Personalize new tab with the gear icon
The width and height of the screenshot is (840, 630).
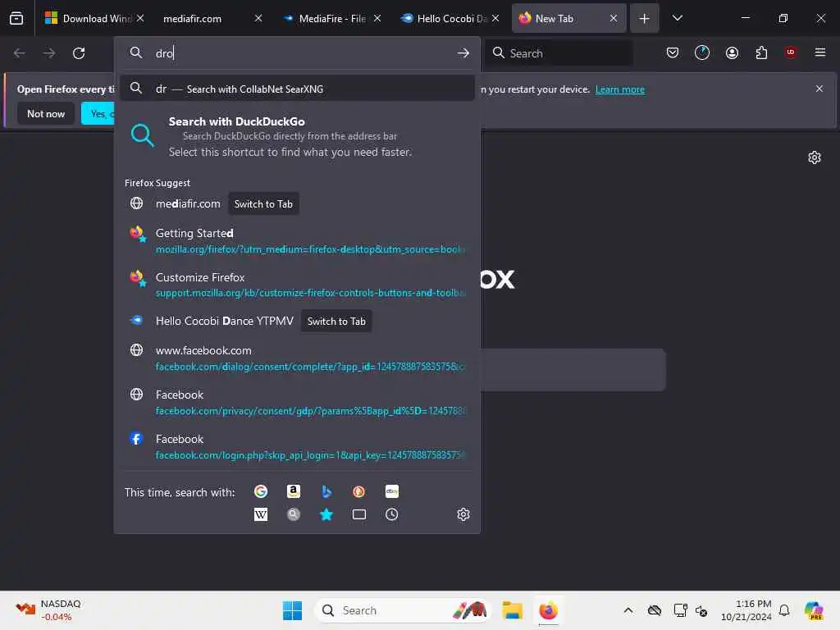(815, 157)
